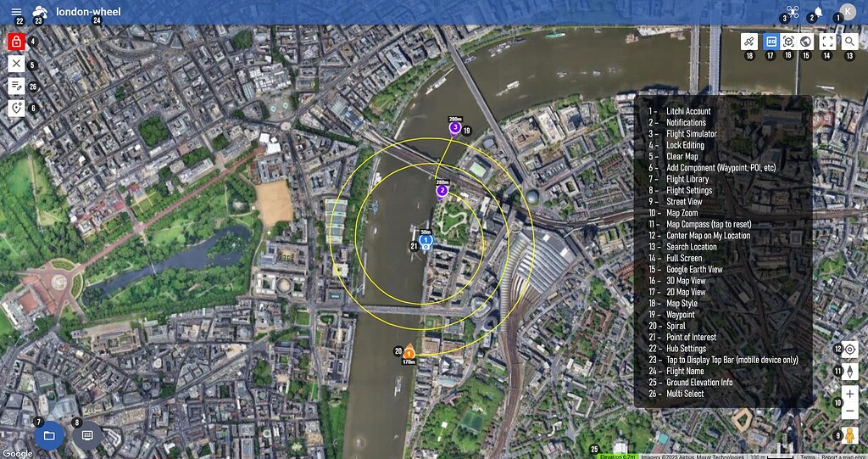Open Add Component pin icon

tap(16, 108)
